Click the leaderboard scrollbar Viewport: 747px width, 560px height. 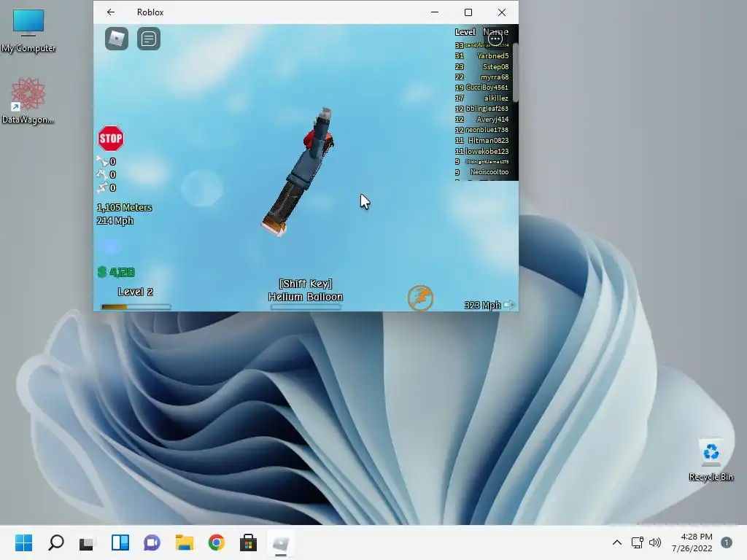click(516, 71)
